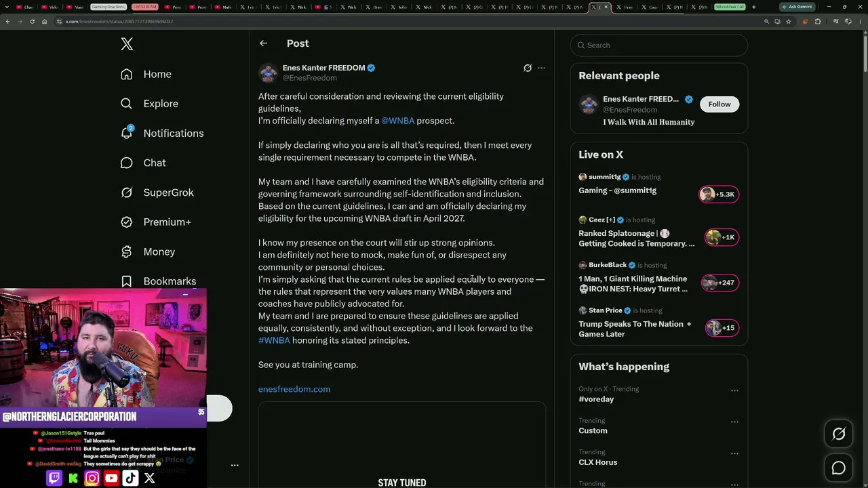Open Notifications in the sidebar
868x488 pixels.
(162, 134)
